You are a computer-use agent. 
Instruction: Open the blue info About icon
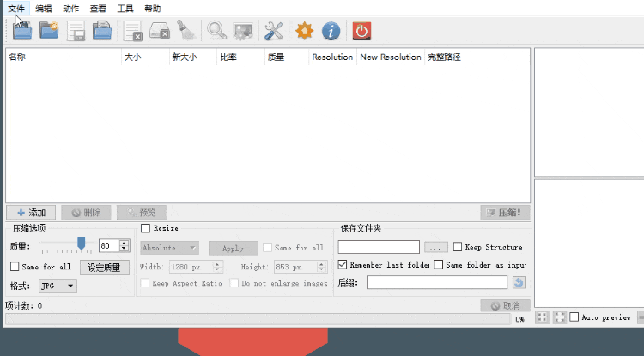pos(331,31)
